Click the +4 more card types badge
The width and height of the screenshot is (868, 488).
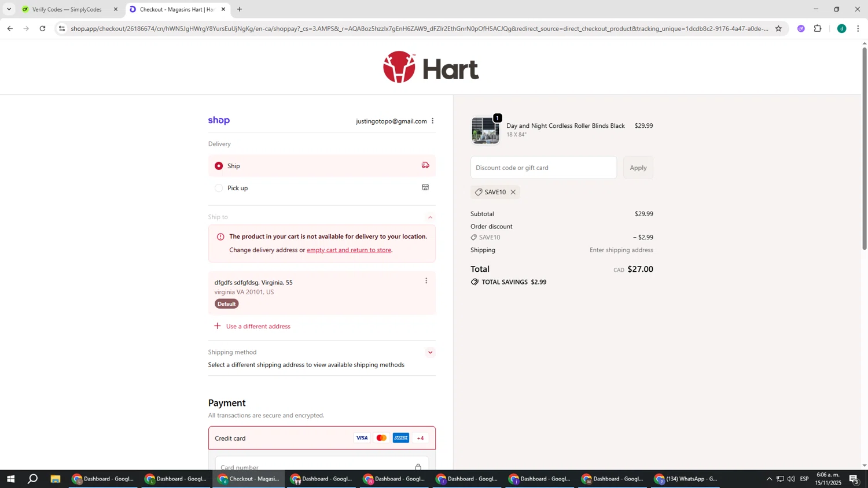[x=421, y=438]
